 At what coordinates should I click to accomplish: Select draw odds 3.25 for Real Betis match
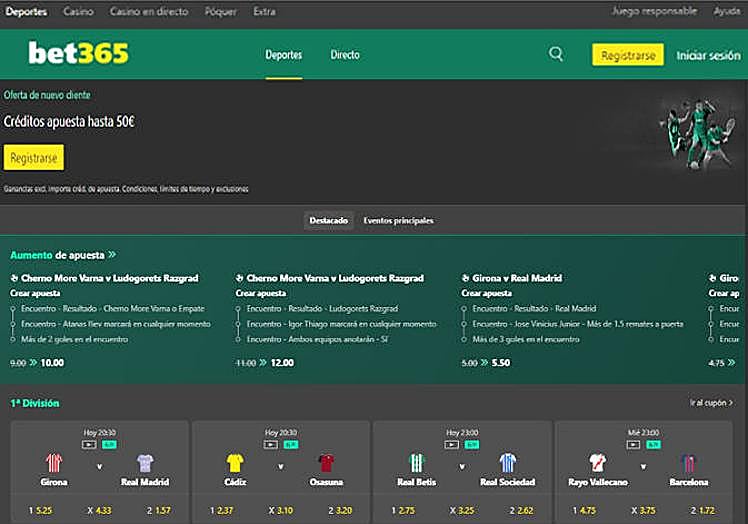(x=461, y=510)
